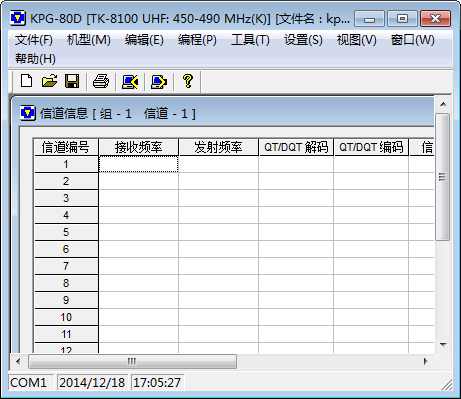Open the 设置(S) menu
This screenshot has height=399, width=461.
pyautogui.click(x=303, y=40)
